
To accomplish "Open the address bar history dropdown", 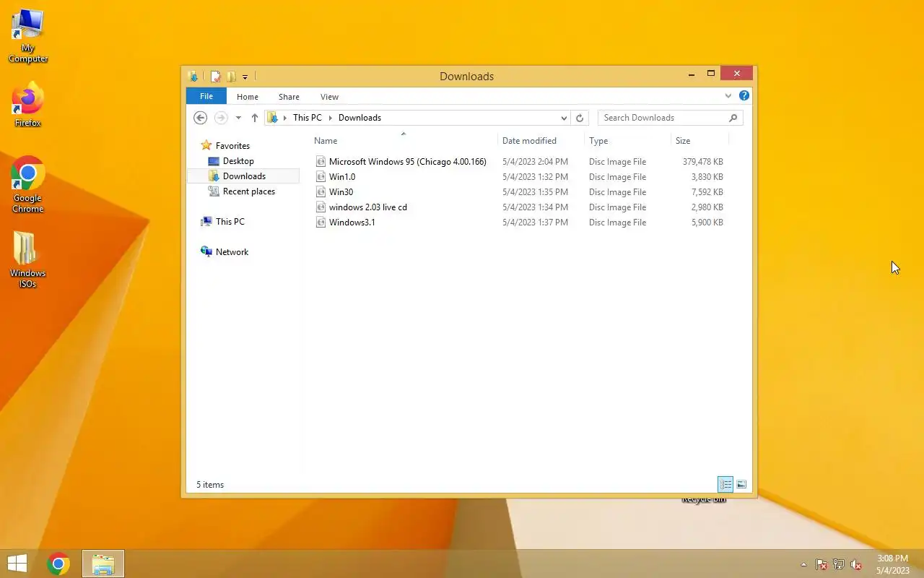I will pyautogui.click(x=564, y=118).
